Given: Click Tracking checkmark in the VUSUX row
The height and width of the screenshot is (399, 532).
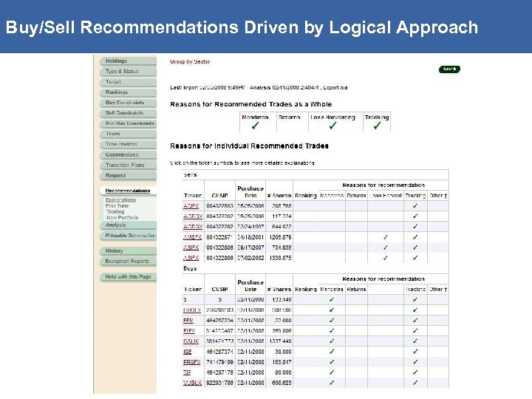Looking at the screenshot, I should pyautogui.click(x=415, y=383).
